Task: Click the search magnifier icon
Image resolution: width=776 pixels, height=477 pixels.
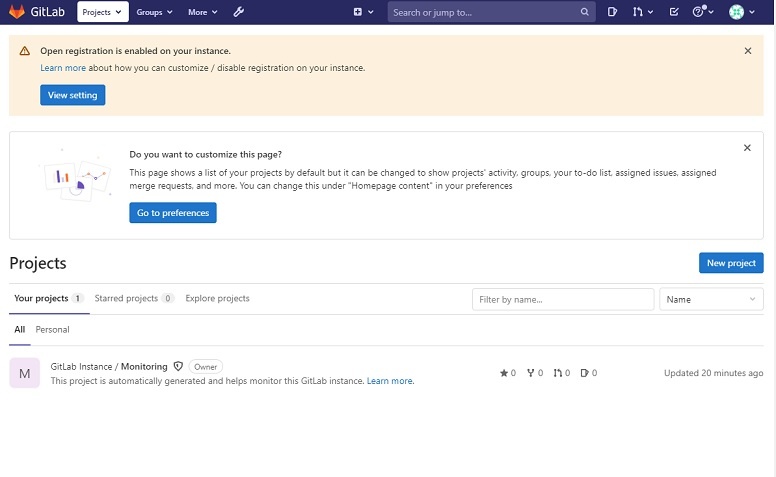Action: tap(584, 12)
